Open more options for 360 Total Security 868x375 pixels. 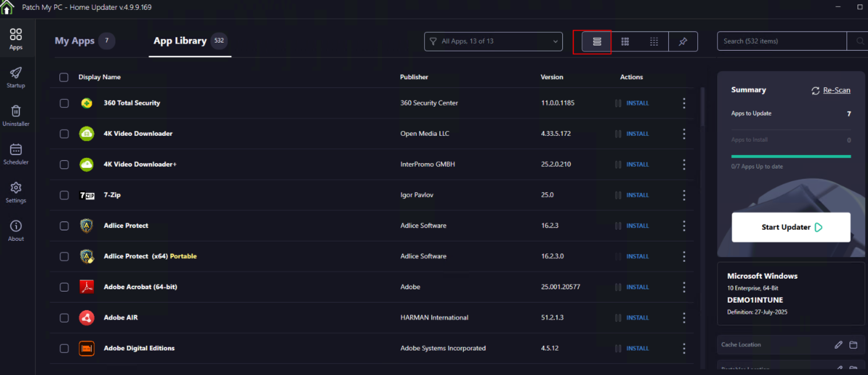tap(684, 103)
